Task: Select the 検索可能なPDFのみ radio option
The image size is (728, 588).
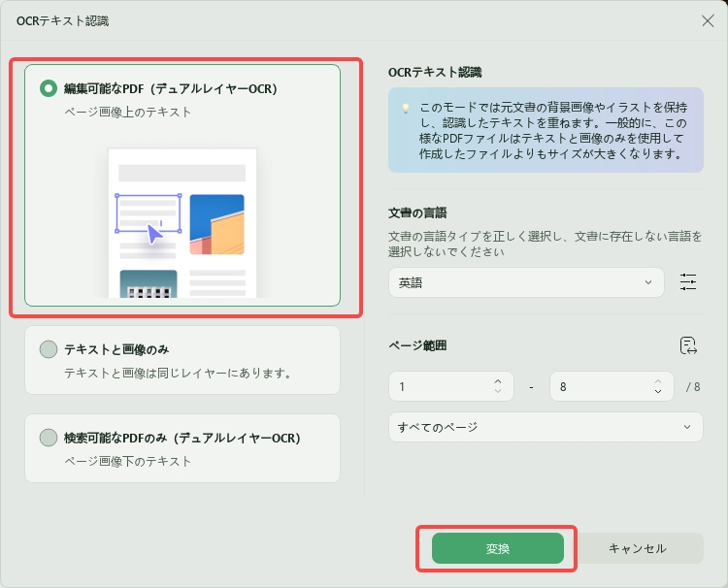Action: click(x=49, y=438)
